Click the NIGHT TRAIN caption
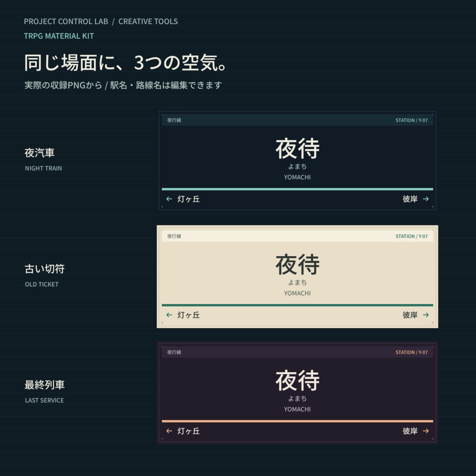Screen dimensions: 476x476 pos(43,168)
